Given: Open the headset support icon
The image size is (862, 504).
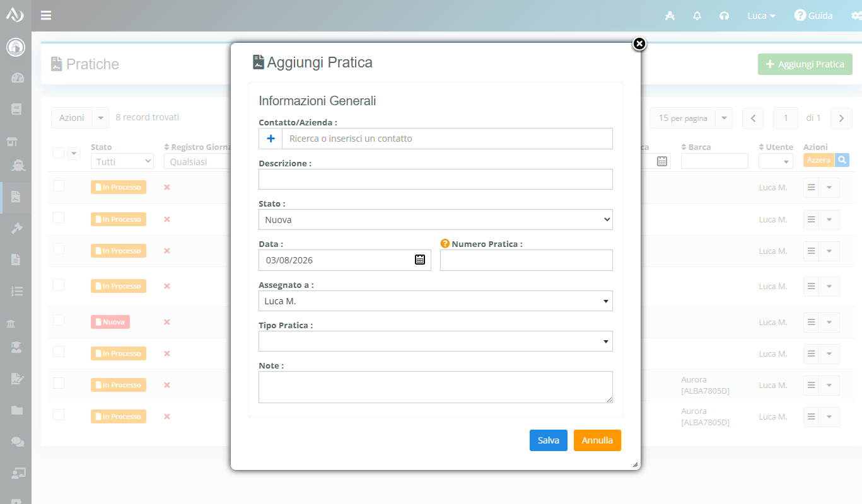Looking at the screenshot, I should point(724,16).
